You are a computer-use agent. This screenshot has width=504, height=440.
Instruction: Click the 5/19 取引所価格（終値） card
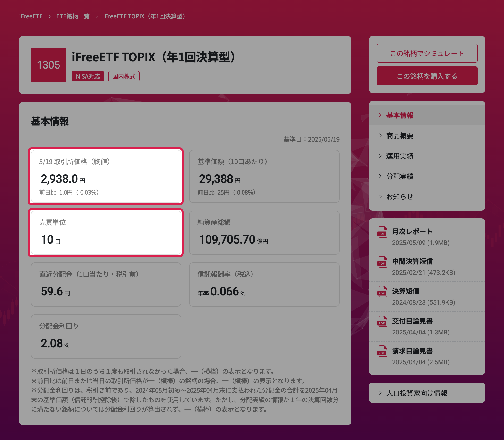point(106,176)
